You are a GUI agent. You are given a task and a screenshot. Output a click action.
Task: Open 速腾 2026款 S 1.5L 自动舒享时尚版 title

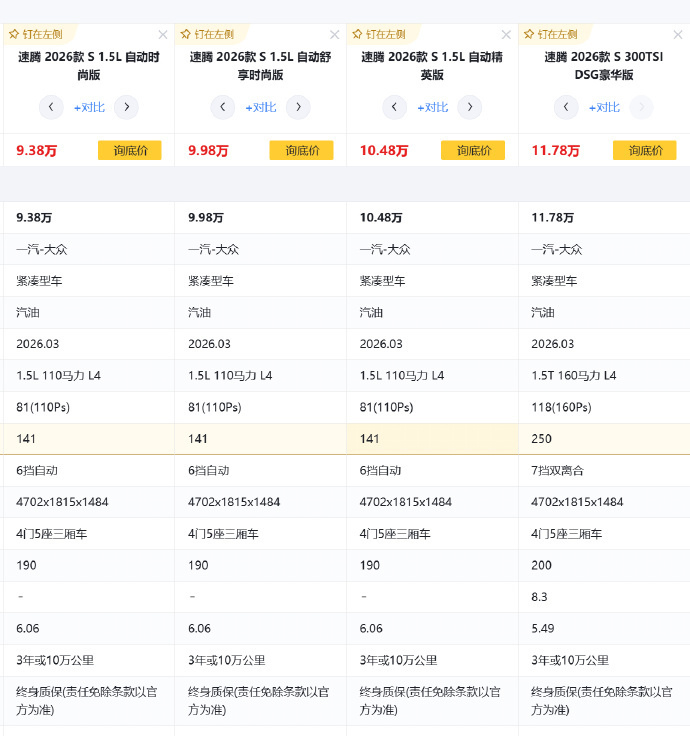[x=261, y=66]
